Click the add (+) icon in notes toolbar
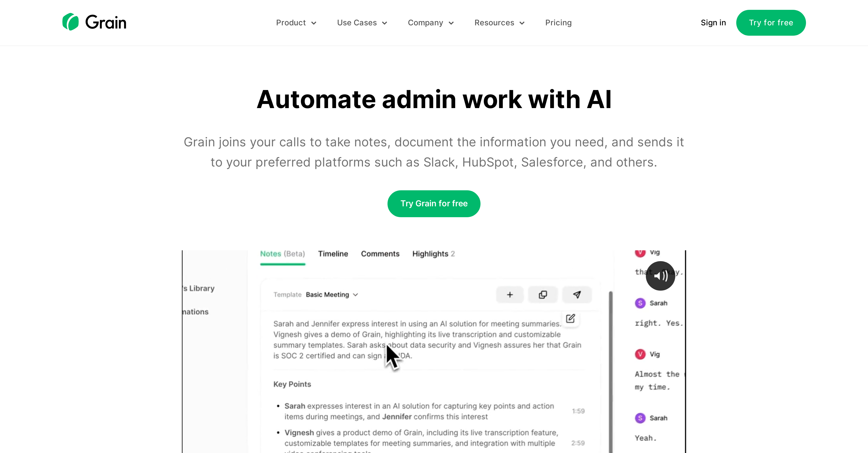Image resolution: width=868 pixels, height=453 pixels. click(509, 294)
